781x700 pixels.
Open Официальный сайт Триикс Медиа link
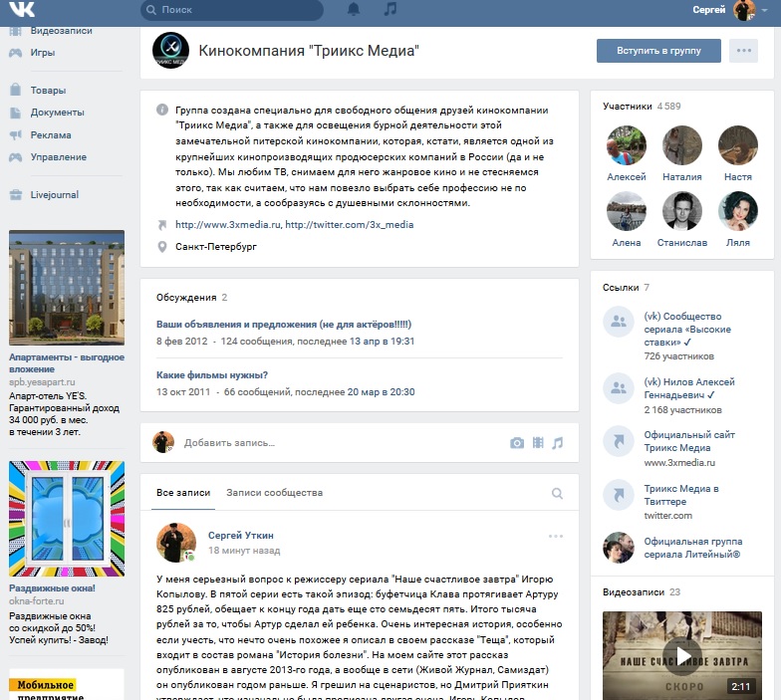(x=689, y=441)
